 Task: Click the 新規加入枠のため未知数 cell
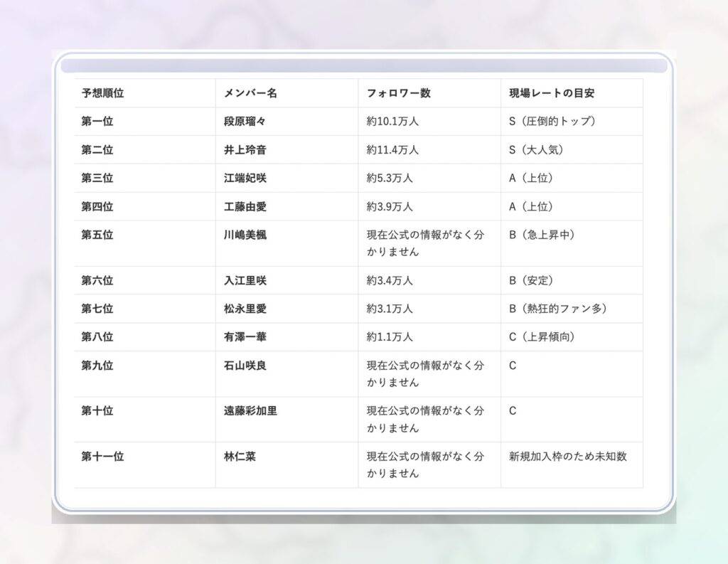pyautogui.click(x=568, y=457)
